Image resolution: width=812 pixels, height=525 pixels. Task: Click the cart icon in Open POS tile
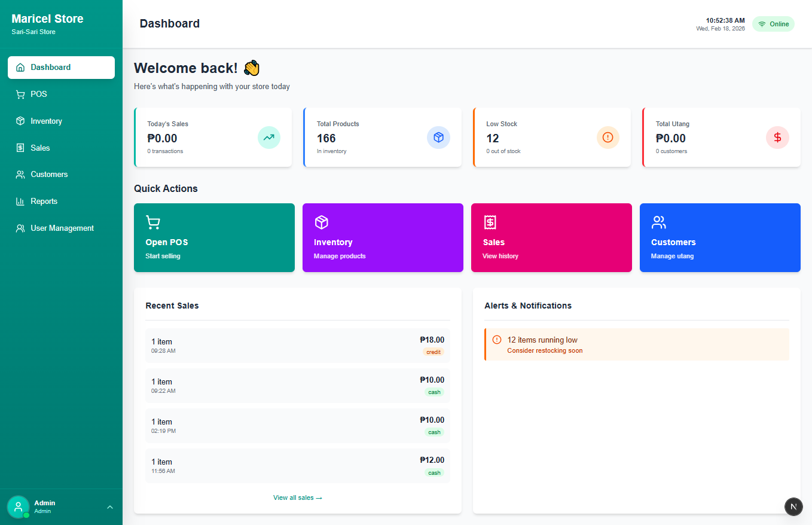[x=153, y=222]
